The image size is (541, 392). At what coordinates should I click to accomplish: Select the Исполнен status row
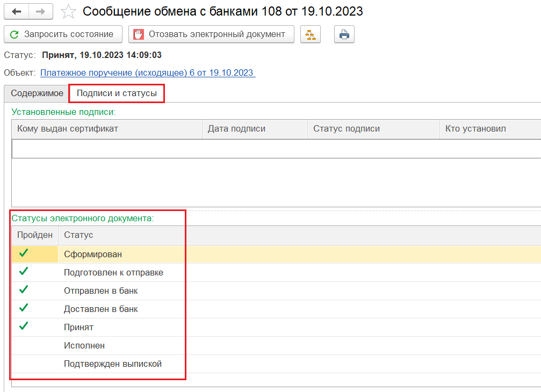(84, 346)
